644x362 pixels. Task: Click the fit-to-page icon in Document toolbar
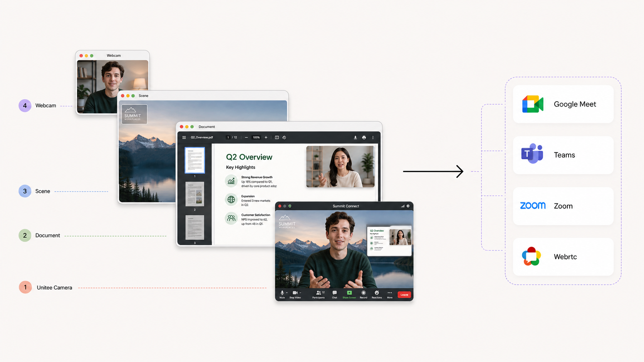coord(277,137)
